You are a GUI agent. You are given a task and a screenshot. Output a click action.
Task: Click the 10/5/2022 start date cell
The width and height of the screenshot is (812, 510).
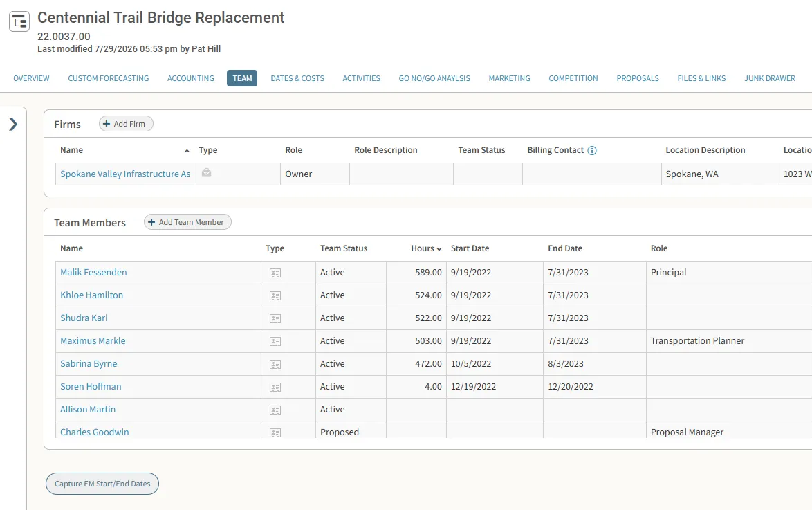pyautogui.click(x=495, y=363)
